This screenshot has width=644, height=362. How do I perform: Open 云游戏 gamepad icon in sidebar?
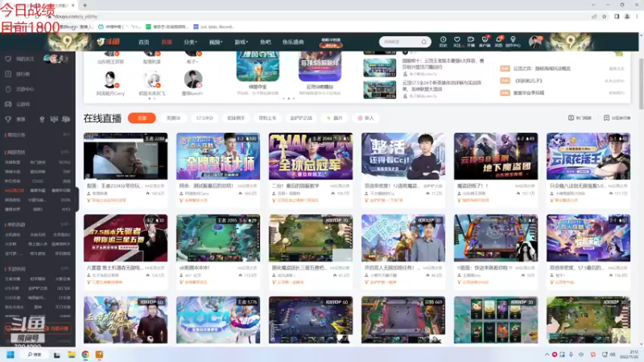pos(8,105)
